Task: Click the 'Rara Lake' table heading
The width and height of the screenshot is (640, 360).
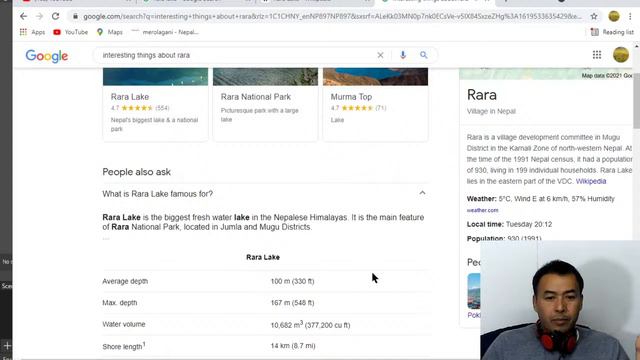Action: coord(263,257)
